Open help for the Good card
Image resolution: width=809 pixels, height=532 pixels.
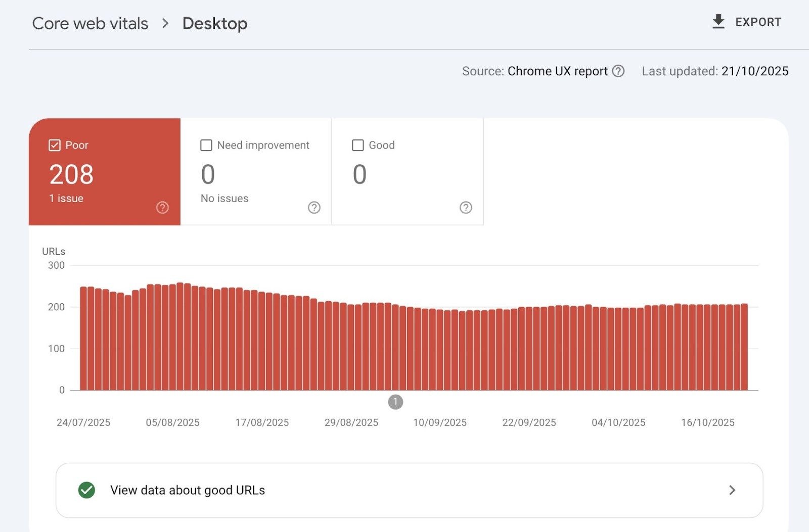tap(466, 207)
